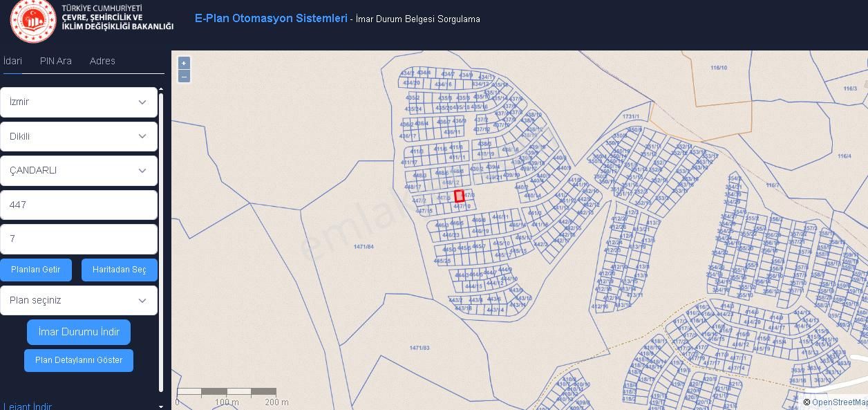Viewport: 868px width, 410px height.
Task: Click the ministry logo emblem
Action: [x=33, y=21]
